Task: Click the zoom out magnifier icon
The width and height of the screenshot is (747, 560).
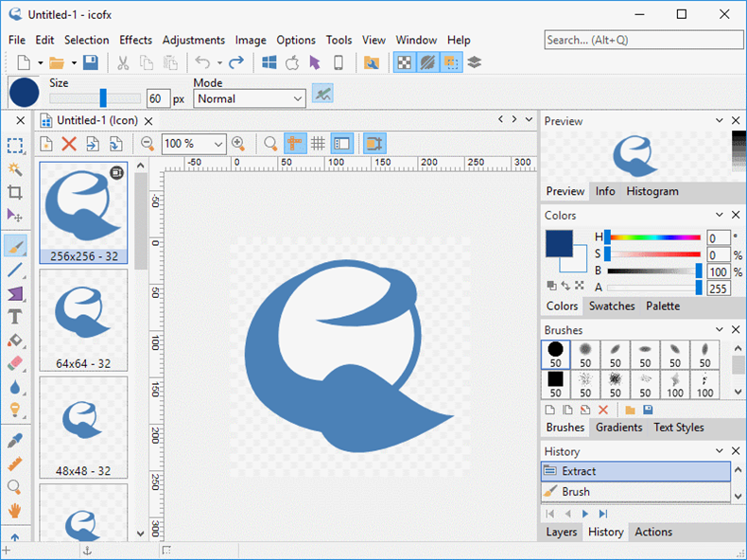Action: point(148,144)
